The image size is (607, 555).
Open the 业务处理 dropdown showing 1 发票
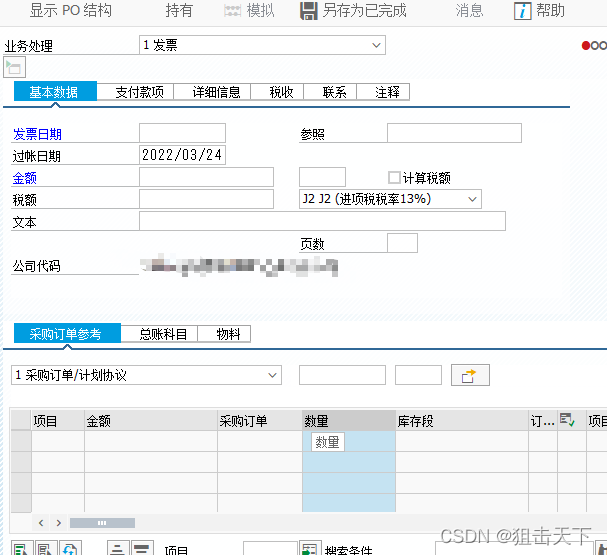tap(262, 45)
